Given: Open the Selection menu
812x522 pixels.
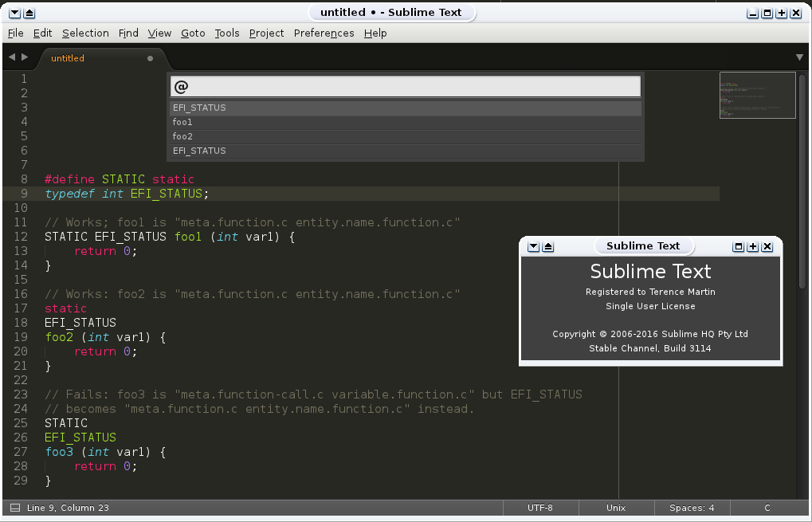Looking at the screenshot, I should tap(85, 33).
